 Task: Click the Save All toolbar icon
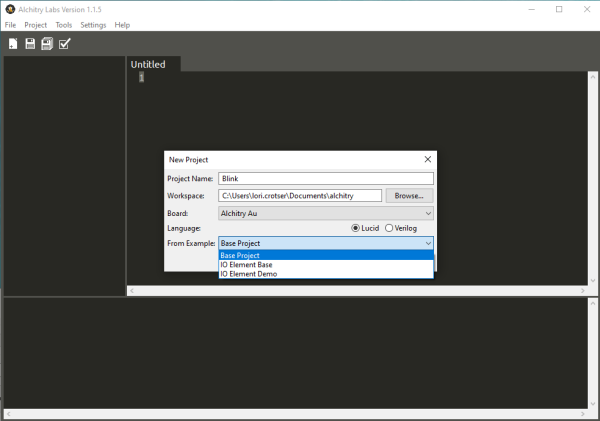point(47,44)
